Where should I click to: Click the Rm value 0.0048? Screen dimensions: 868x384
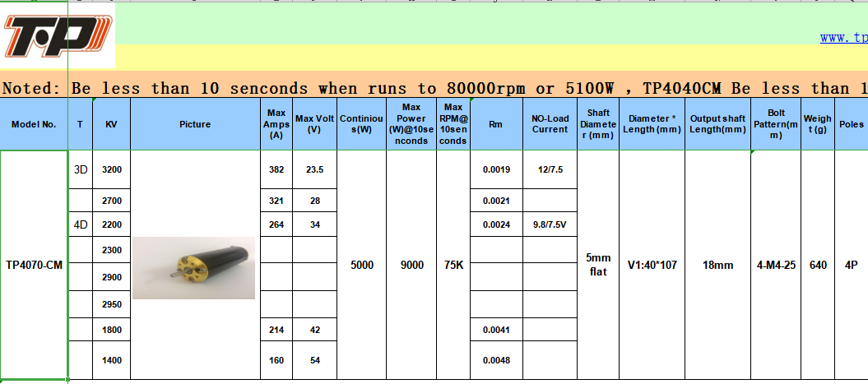[497, 360]
